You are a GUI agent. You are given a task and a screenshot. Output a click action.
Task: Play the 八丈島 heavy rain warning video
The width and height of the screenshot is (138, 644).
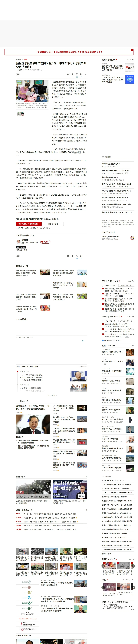(x=33, y=490)
